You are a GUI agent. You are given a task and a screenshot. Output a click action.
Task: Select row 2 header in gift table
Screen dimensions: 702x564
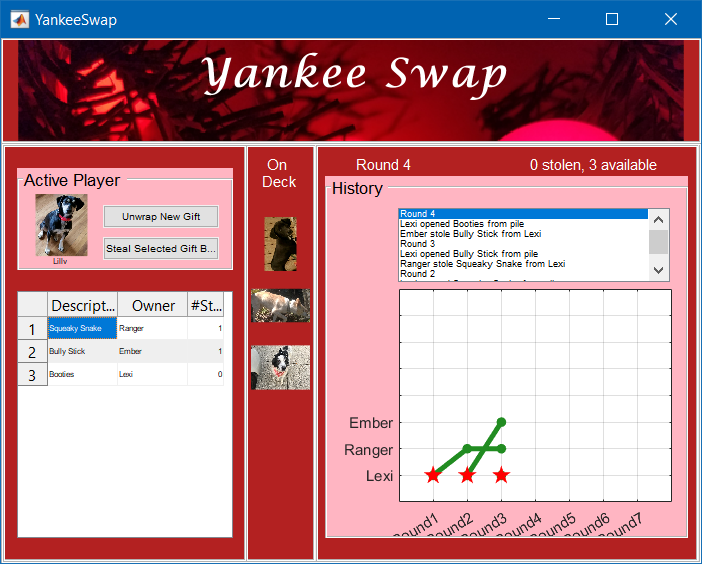(x=32, y=352)
